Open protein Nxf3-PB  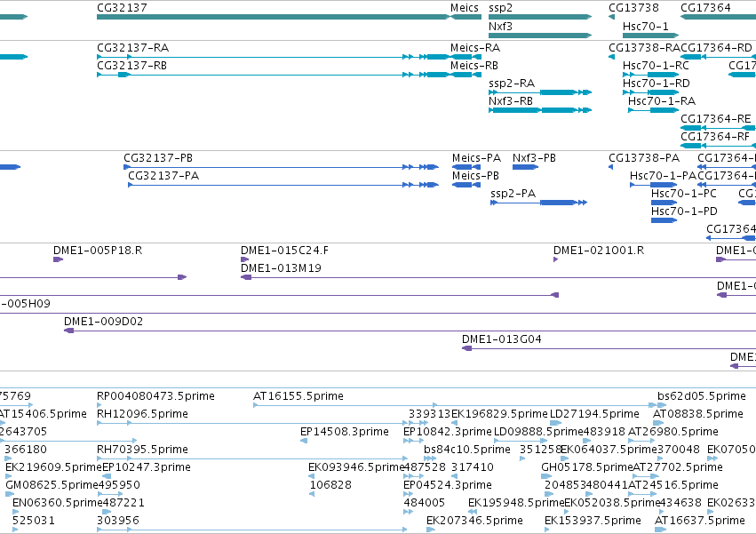tap(534, 158)
